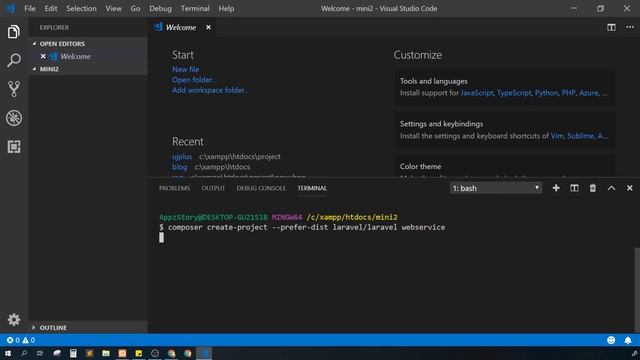Switch to the Debug Console tab
Viewport: 640px width, 360px height.
coord(261,188)
